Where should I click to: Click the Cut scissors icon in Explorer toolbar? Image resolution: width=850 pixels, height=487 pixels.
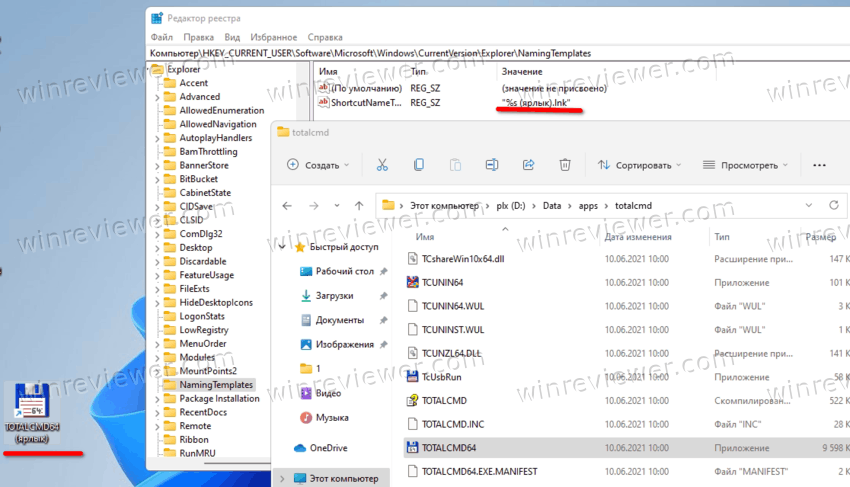(x=382, y=165)
